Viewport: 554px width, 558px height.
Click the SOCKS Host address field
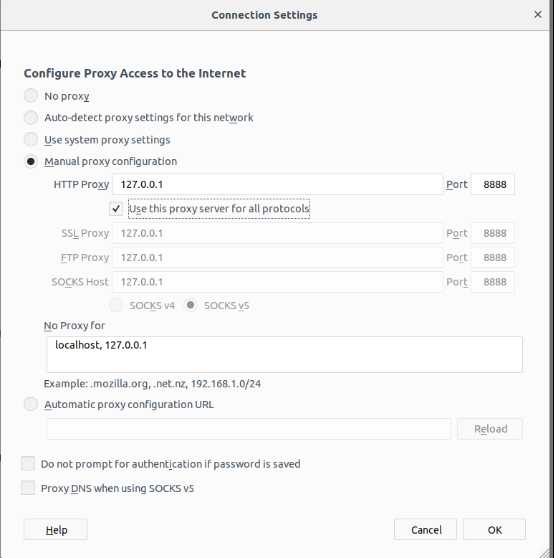pyautogui.click(x=278, y=282)
